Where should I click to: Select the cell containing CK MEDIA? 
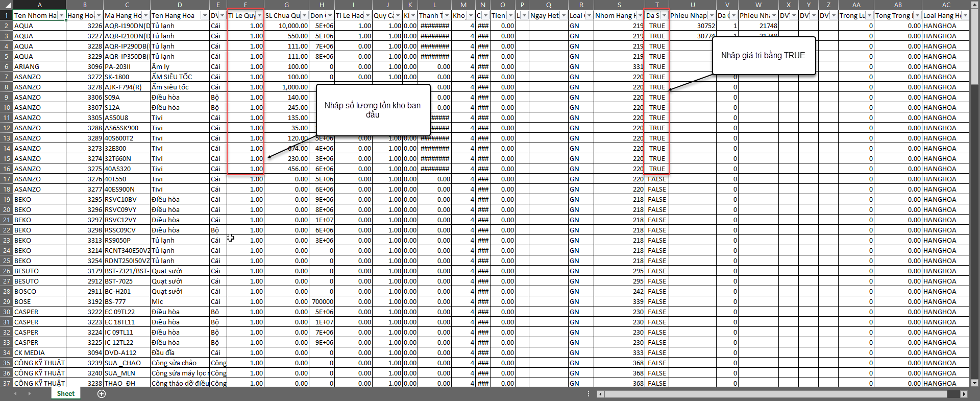click(x=40, y=352)
